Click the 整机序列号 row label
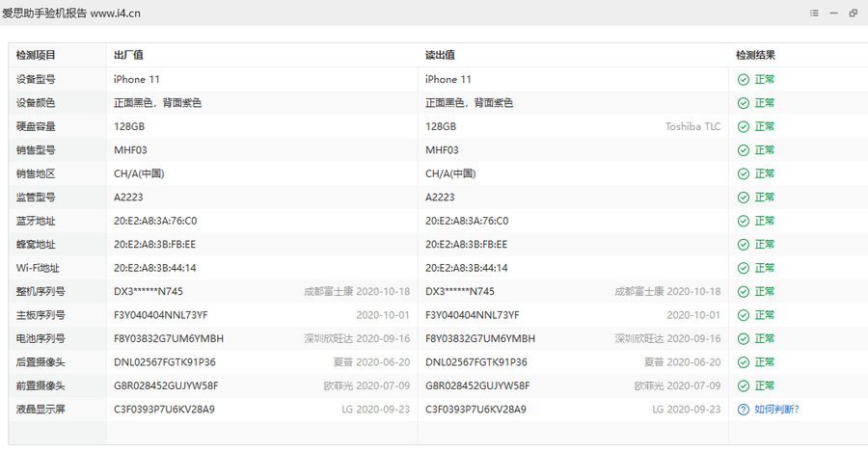This screenshot has height=451, width=868. (41, 292)
